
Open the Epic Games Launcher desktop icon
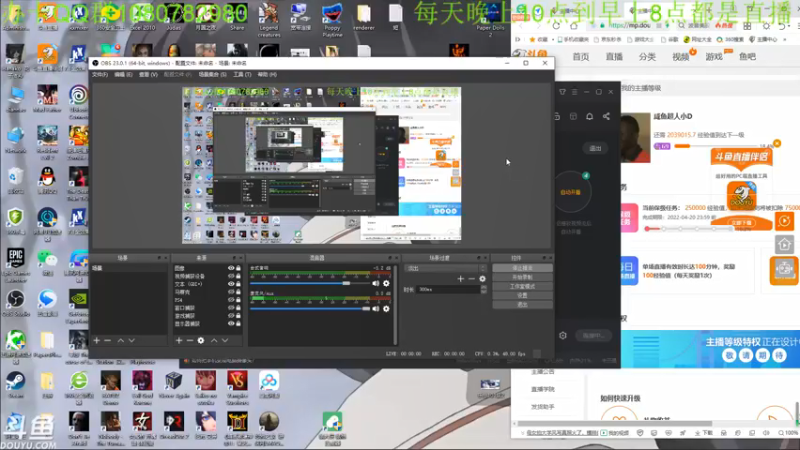pos(15,264)
